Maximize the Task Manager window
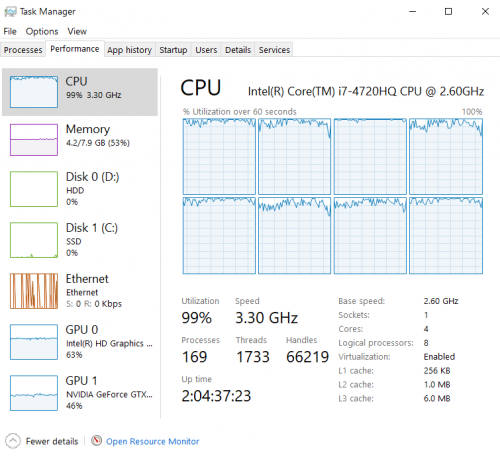 [448, 11]
